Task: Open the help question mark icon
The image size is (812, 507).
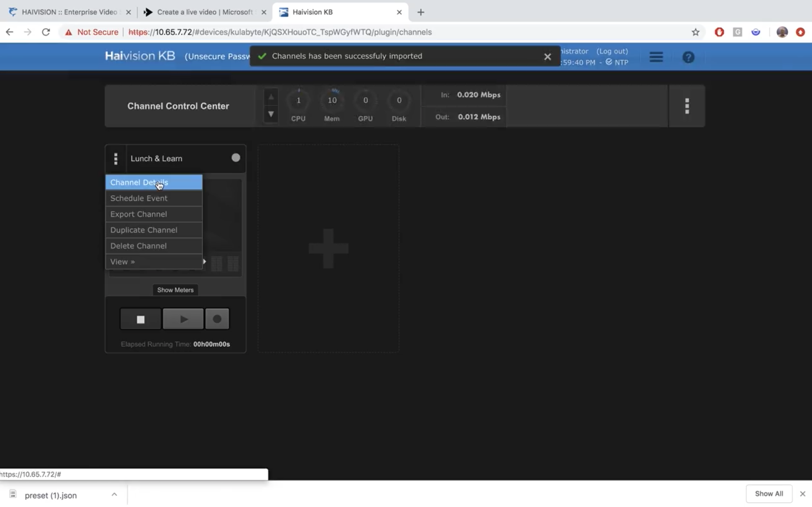Action: (688, 57)
